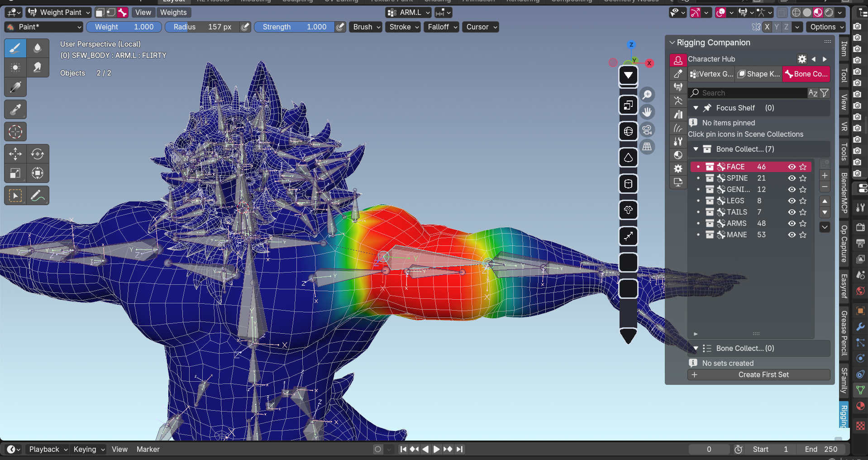The height and width of the screenshot is (460, 868).
Task: Open the Weights menu
Action: tap(173, 13)
